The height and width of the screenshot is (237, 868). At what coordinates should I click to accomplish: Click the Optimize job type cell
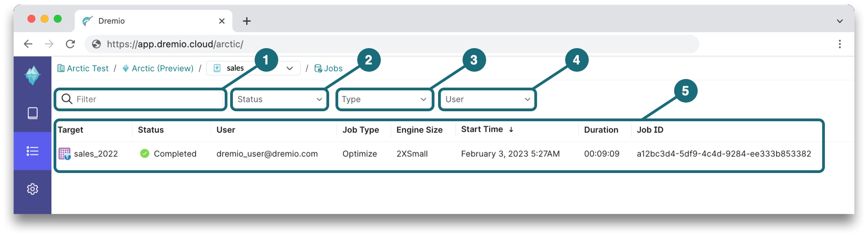point(360,154)
